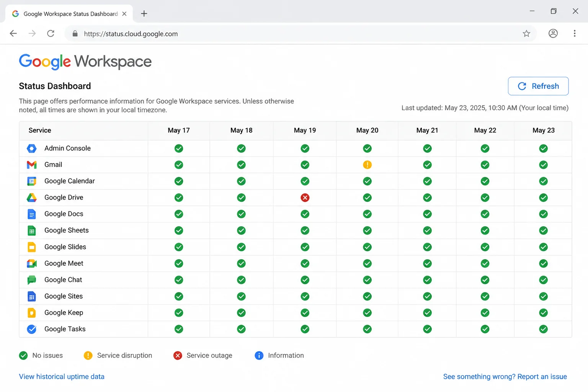Click Google Keep status check for May 22
Screen dimensions: 588x392
click(x=485, y=313)
